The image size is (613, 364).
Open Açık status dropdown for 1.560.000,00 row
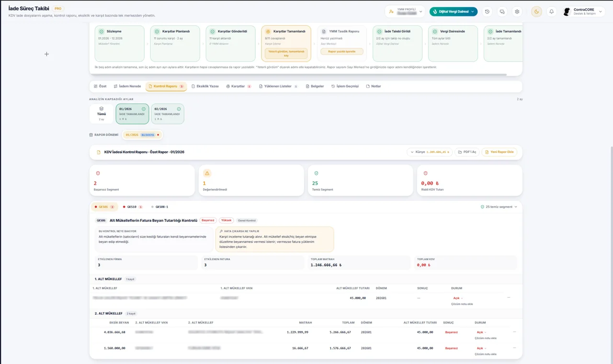coord(481,348)
